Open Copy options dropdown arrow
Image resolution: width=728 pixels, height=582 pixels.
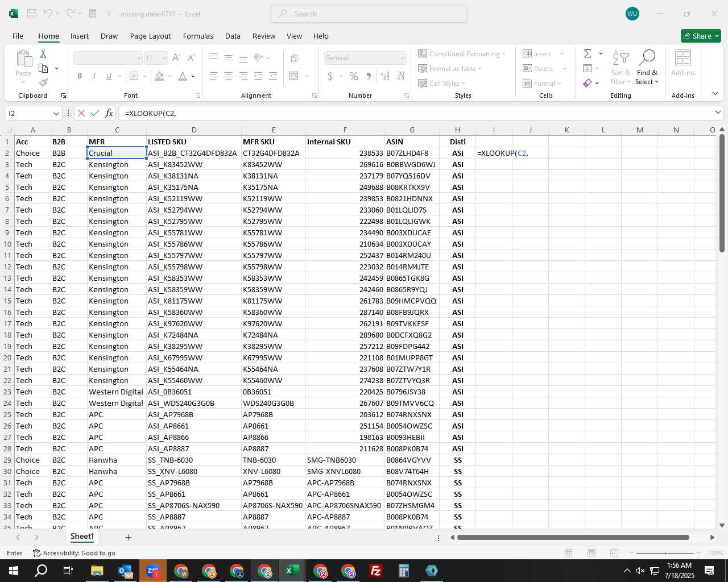pyautogui.click(x=56, y=68)
